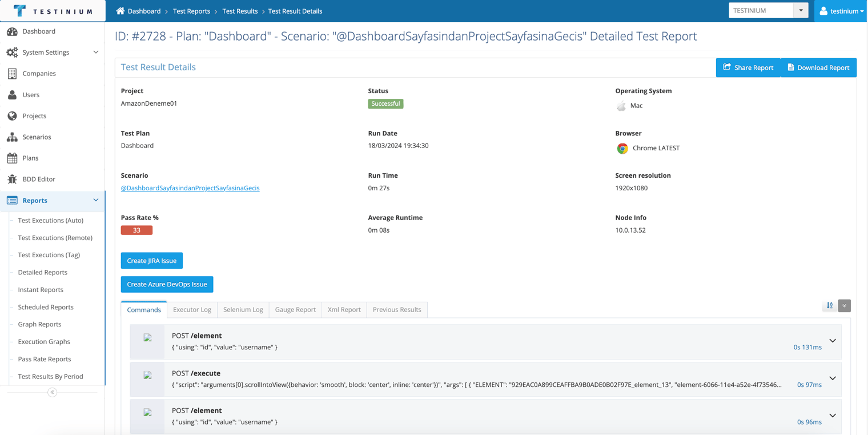
Task: Click Create JIRA Issue button
Action: click(152, 261)
